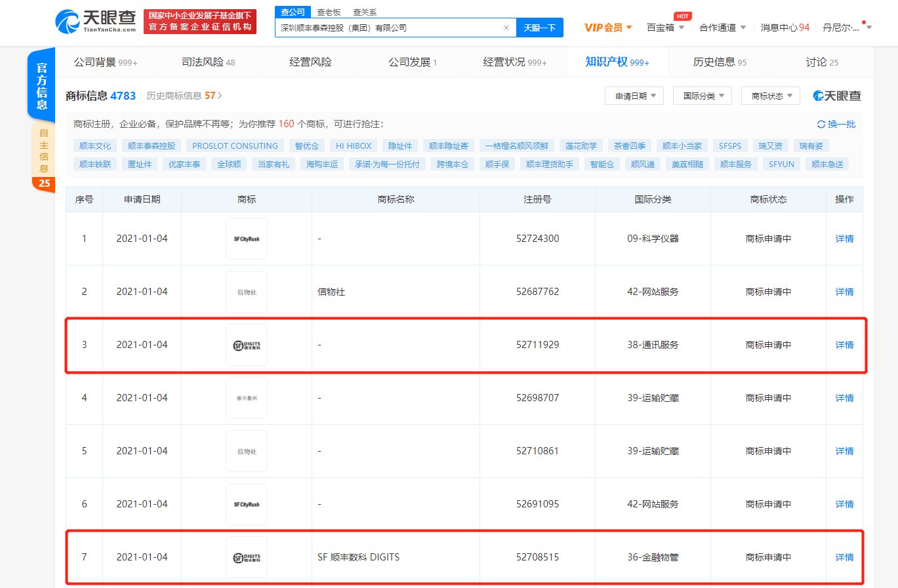The image size is (898, 588).
Task: Click the 注册号 column header
Action: 537,199
